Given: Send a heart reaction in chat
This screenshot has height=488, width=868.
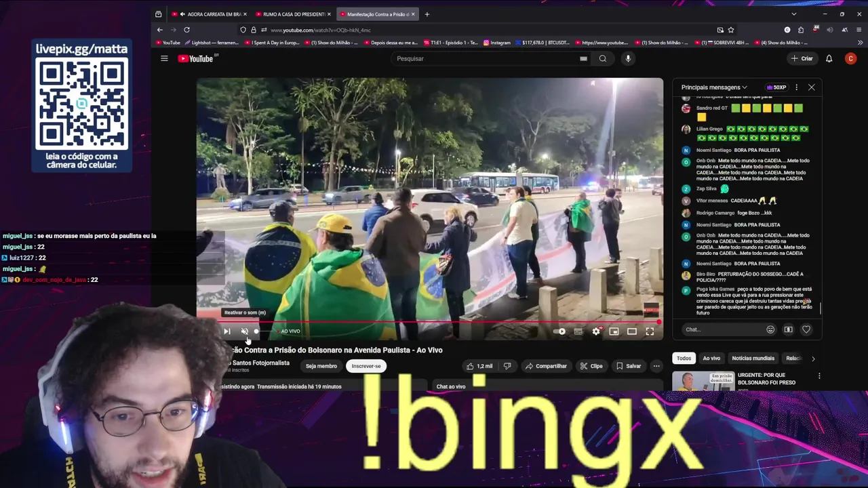Looking at the screenshot, I should [x=806, y=329].
